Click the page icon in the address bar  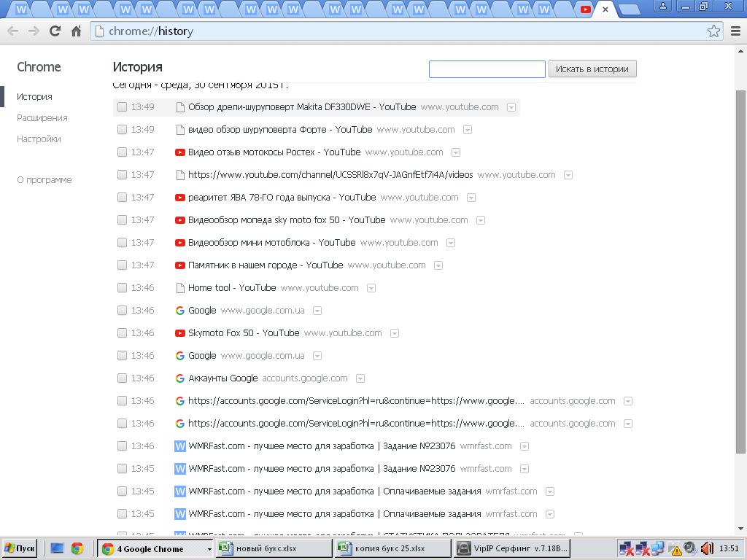tap(99, 31)
